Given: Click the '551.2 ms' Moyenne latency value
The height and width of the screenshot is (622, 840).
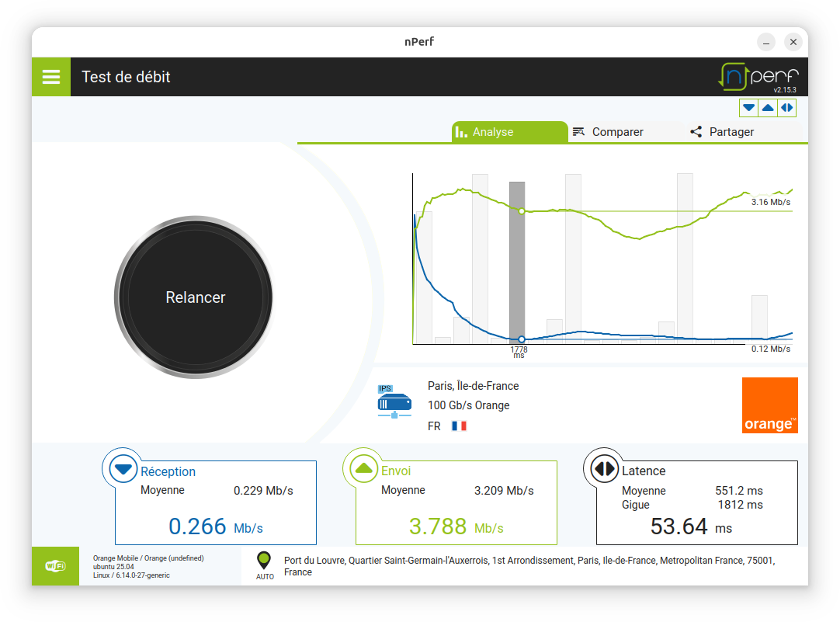Looking at the screenshot, I should 739,491.
